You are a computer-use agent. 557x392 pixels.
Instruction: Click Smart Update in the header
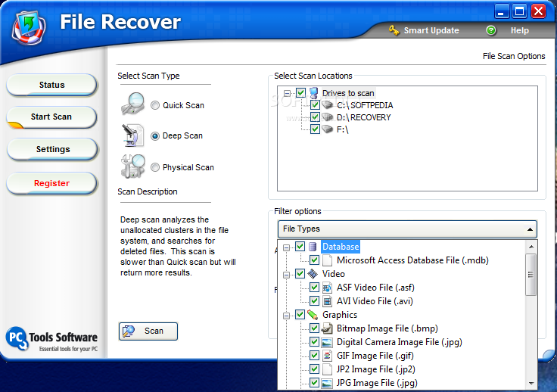click(x=431, y=30)
